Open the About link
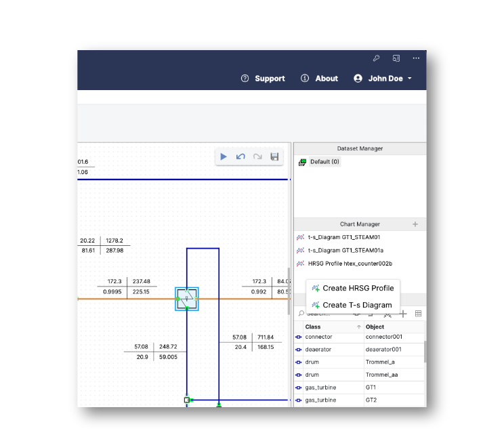Image resolution: width=504 pixels, height=439 pixels. point(319,79)
